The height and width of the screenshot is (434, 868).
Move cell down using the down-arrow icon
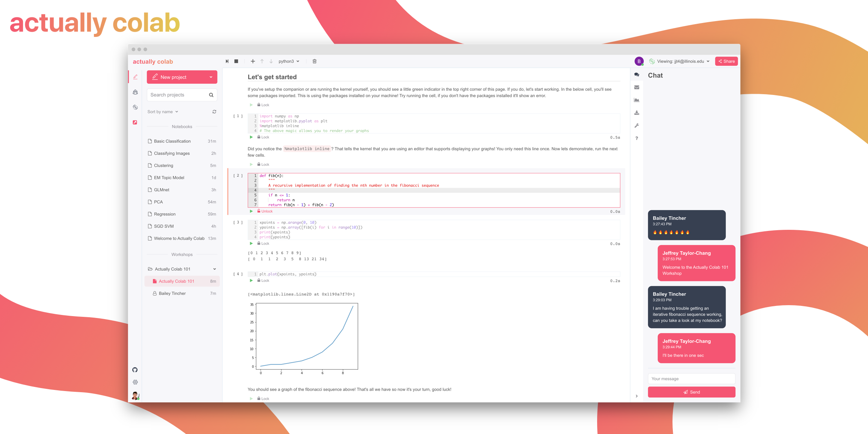[271, 61]
